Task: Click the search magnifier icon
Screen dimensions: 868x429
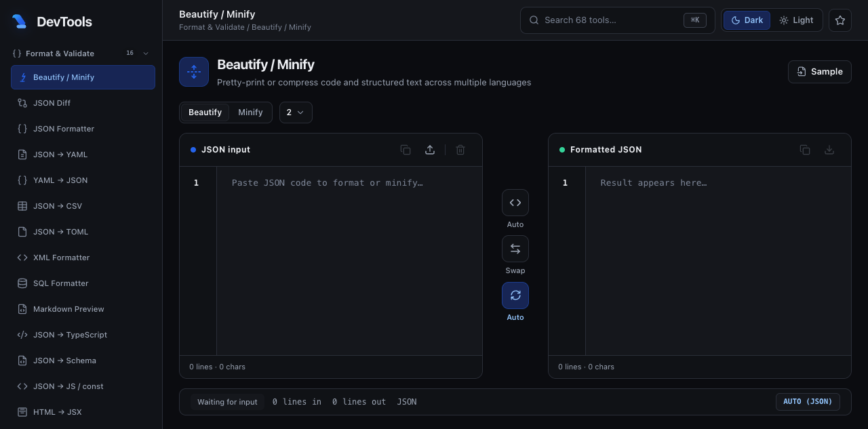Action: click(x=534, y=20)
